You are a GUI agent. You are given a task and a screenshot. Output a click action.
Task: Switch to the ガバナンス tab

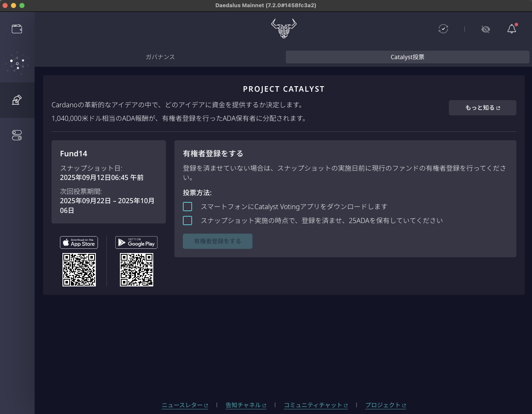pyautogui.click(x=160, y=57)
